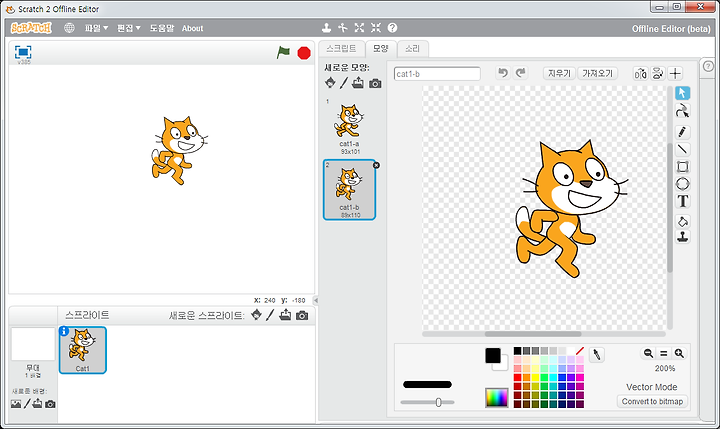Open Cat1 sprite info button
720x429 pixels.
tap(64, 332)
